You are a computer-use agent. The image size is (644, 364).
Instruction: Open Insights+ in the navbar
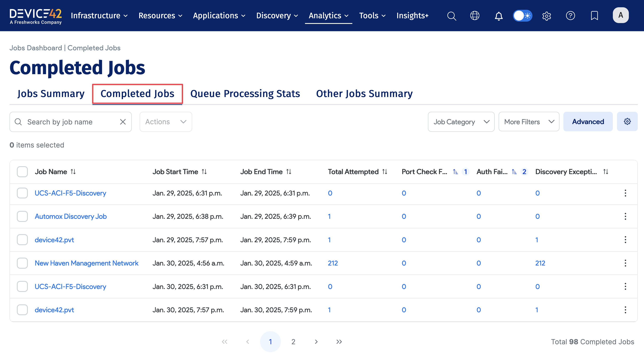coord(412,16)
